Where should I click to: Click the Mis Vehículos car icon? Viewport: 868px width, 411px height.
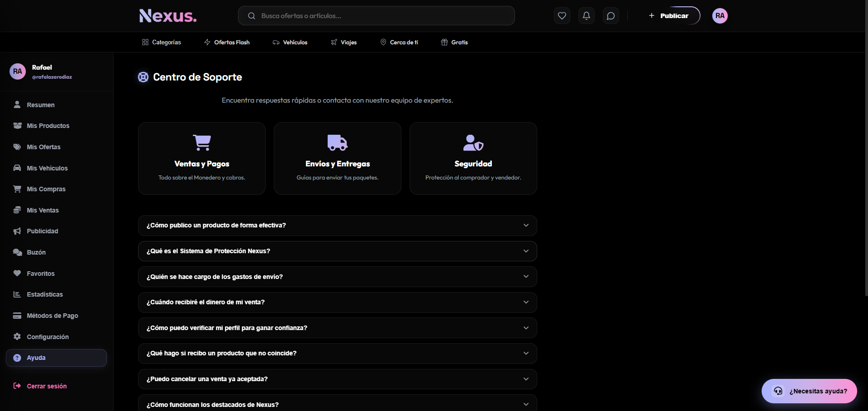pos(17,168)
